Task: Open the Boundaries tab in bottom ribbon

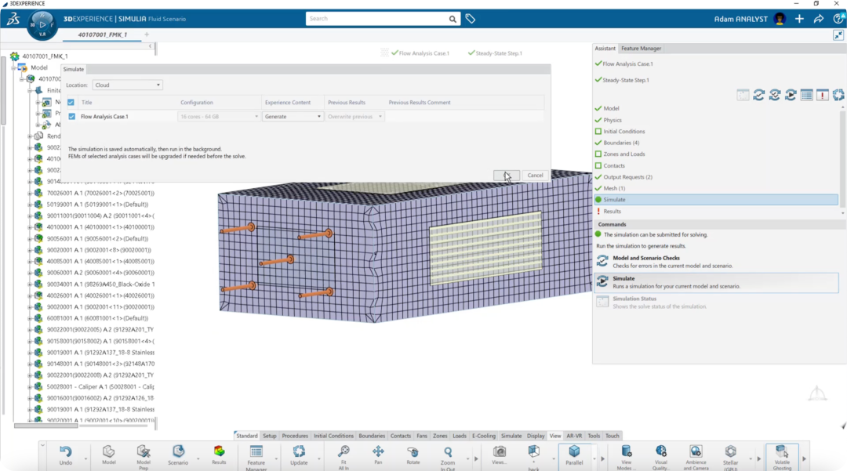Action: [371, 436]
